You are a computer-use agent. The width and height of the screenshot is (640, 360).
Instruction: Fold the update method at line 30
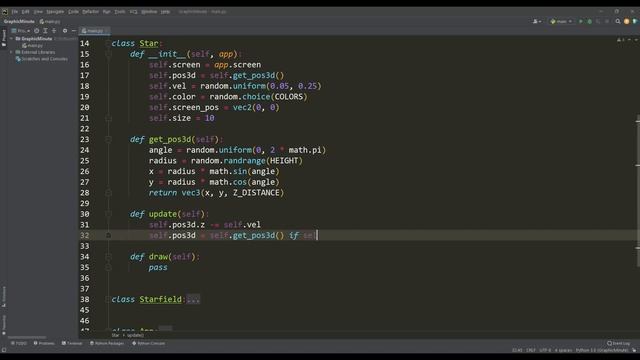click(x=108, y=214)
